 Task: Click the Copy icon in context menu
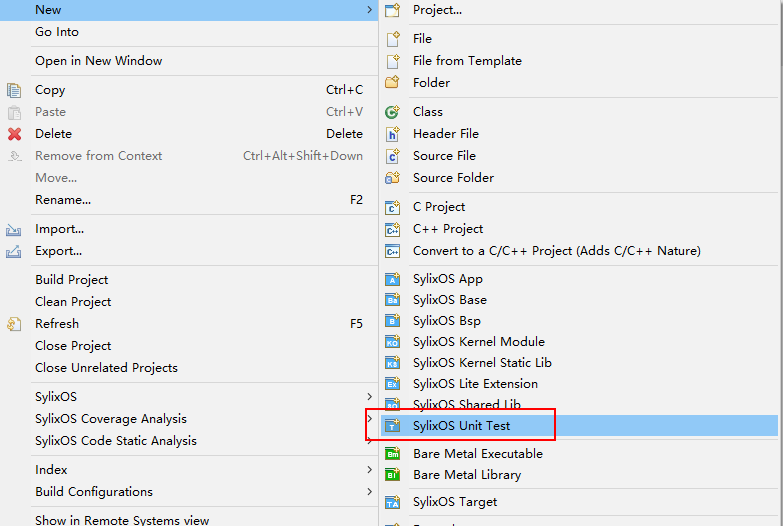[x=14, y=90]
